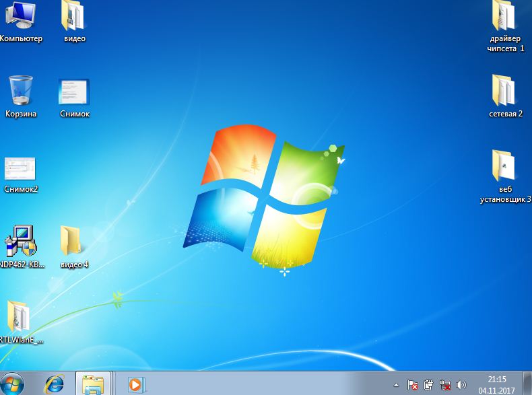Select the Снимок image file
The image size is (532, 395).
(74, 92)
